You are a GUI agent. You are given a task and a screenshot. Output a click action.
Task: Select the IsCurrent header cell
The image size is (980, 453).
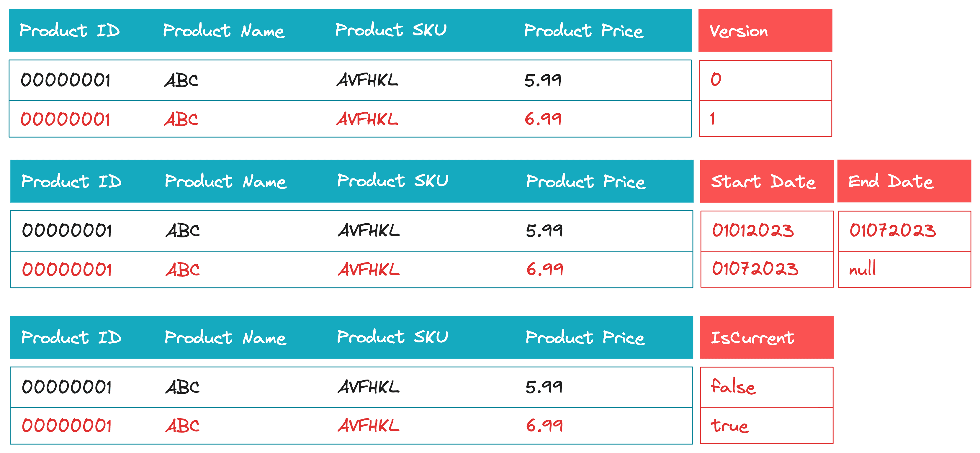pyautogui.click(x=767, y=337)
